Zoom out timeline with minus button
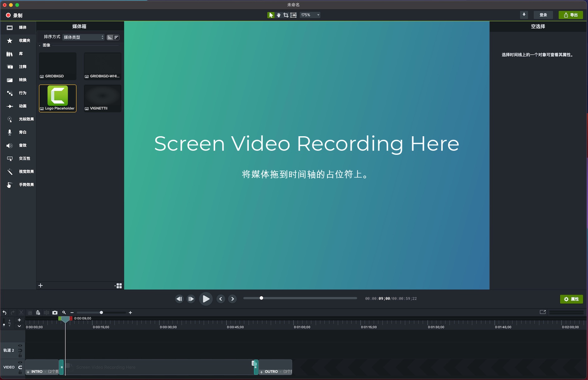Screen dimensions: 588x380 point(72,313)
